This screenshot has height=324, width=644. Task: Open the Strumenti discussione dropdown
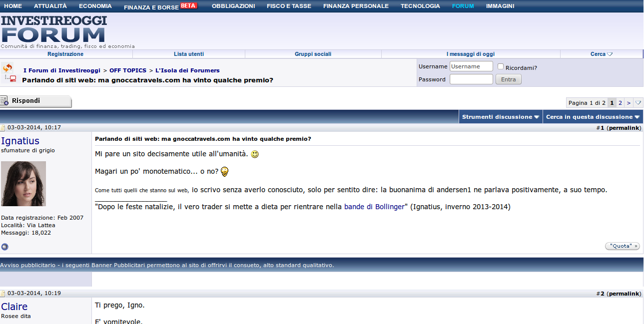(x=500, y=117)
